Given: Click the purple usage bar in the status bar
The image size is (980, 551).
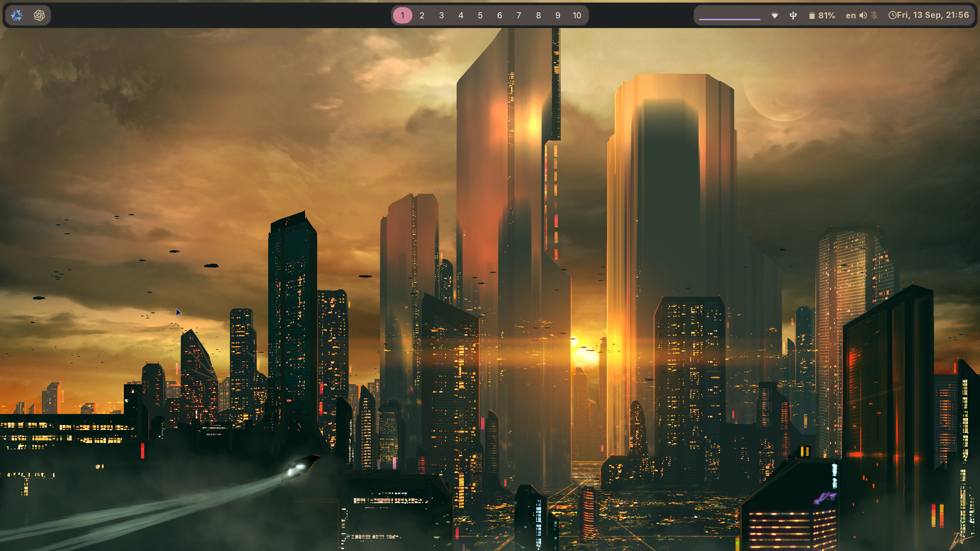Looking at the screenshot, I should (730, 19).
